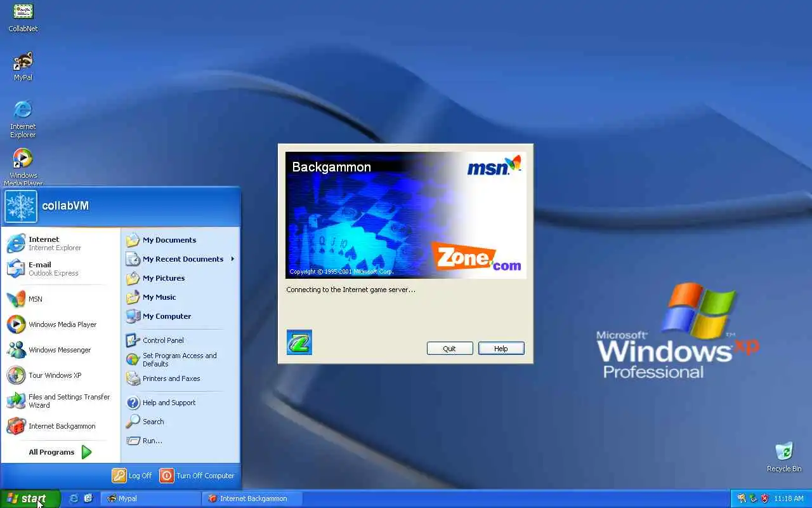The image size is (812, 508).
Task: Open My Computer from Start menu
Action: coord(180,316)
